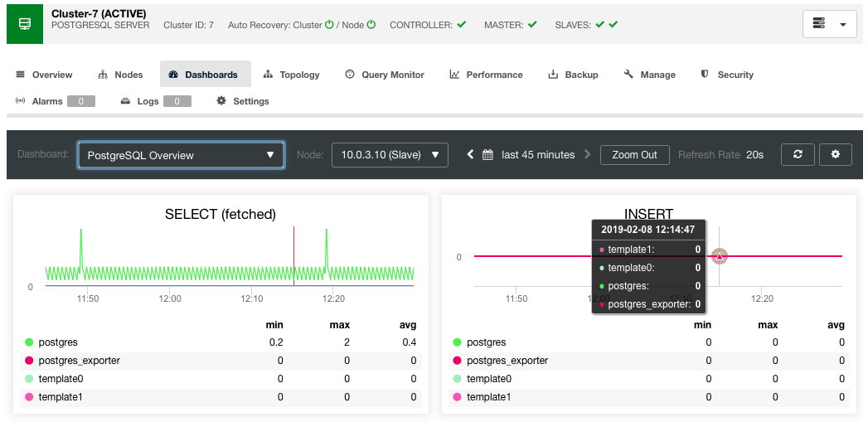
Task: Click the CONTROLLER status checkmark
Action: coord(462,25)
